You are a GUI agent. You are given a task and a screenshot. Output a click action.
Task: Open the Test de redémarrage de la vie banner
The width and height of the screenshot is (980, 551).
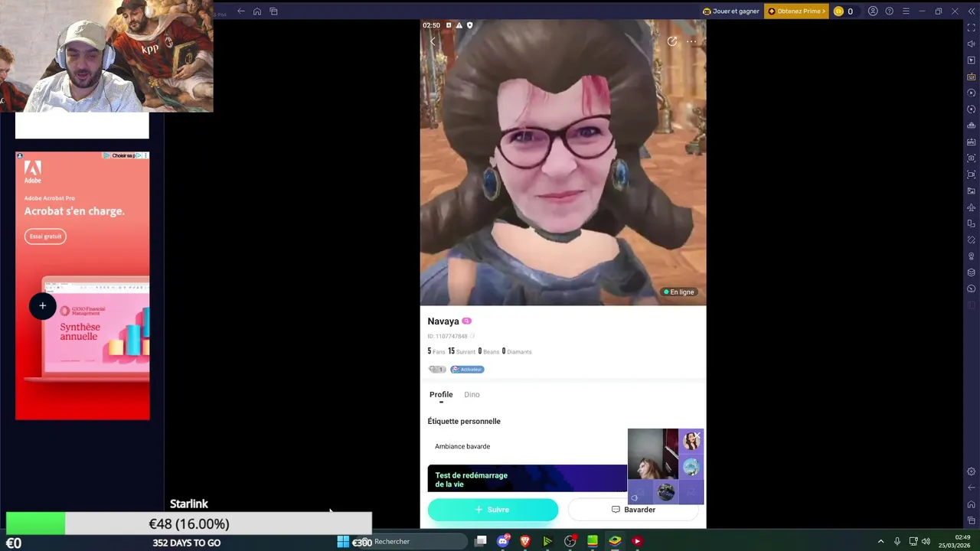527,478
